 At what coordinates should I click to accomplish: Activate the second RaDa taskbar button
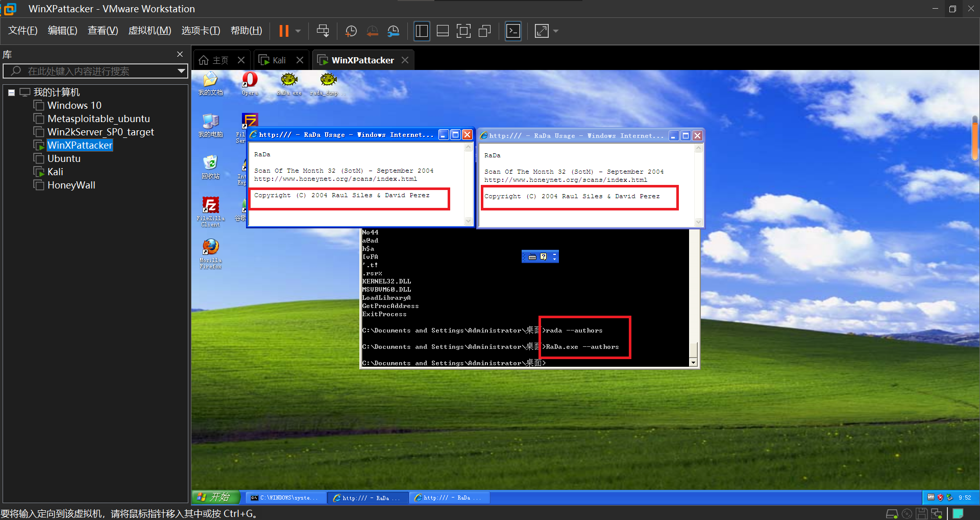[x=449, y=498]
